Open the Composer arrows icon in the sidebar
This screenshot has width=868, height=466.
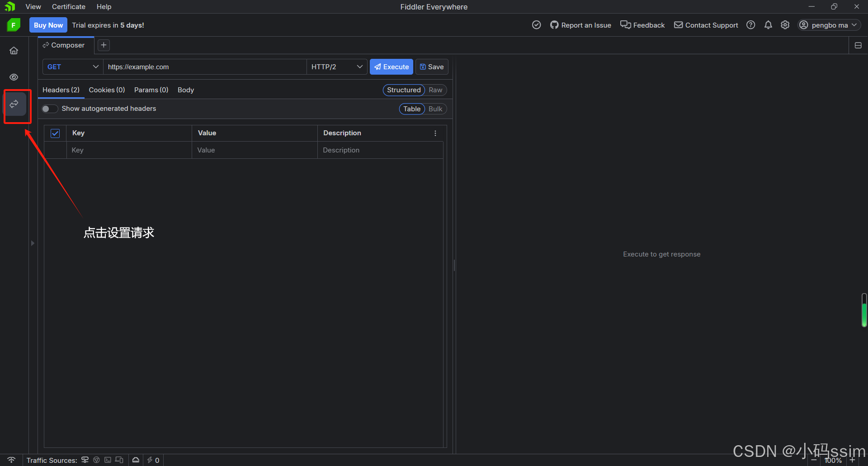click(x=14, y=104)
